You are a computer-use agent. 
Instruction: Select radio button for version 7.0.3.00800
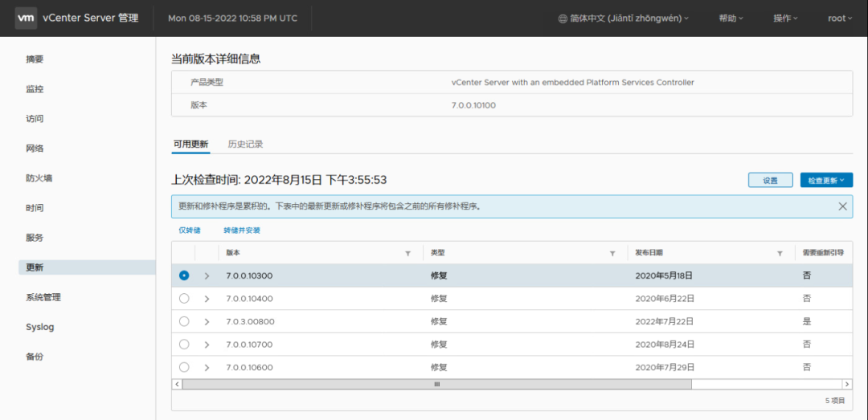(x=184, y=321)
